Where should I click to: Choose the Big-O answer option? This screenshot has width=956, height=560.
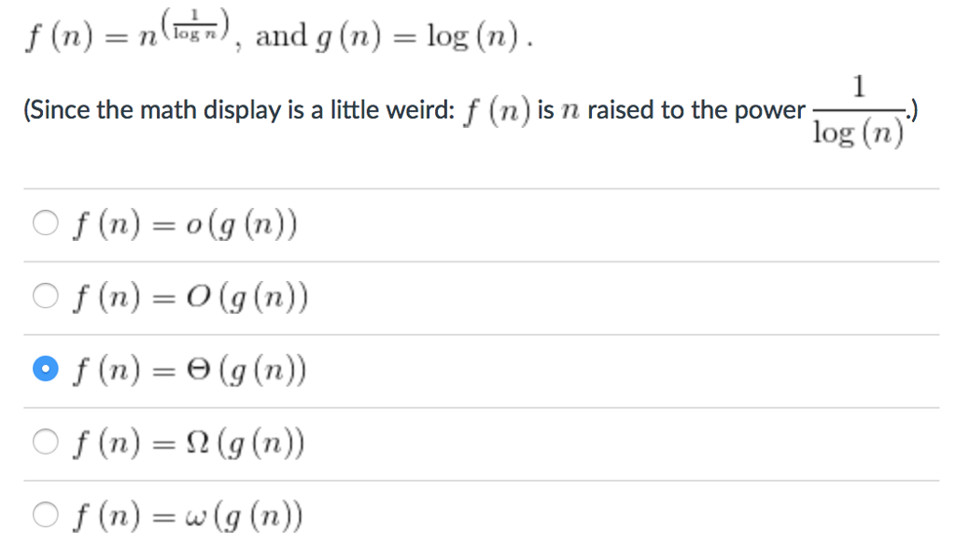coord(44,295)
